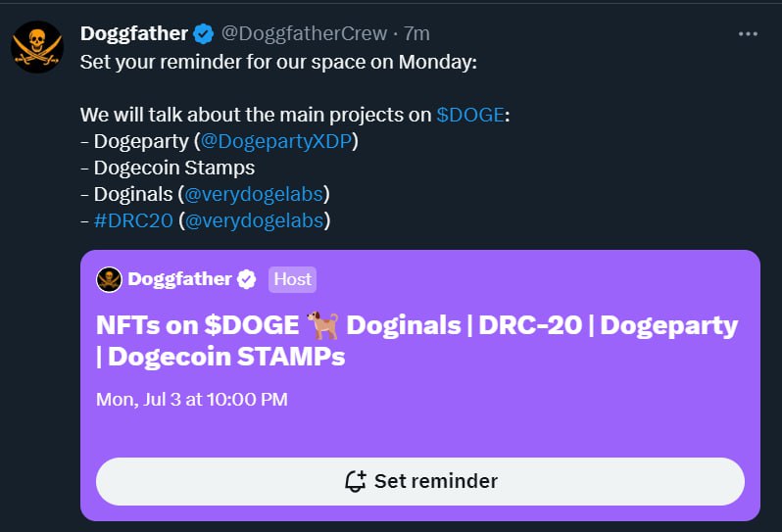
Task: Click the Host label badge
Action: (292, 279)
